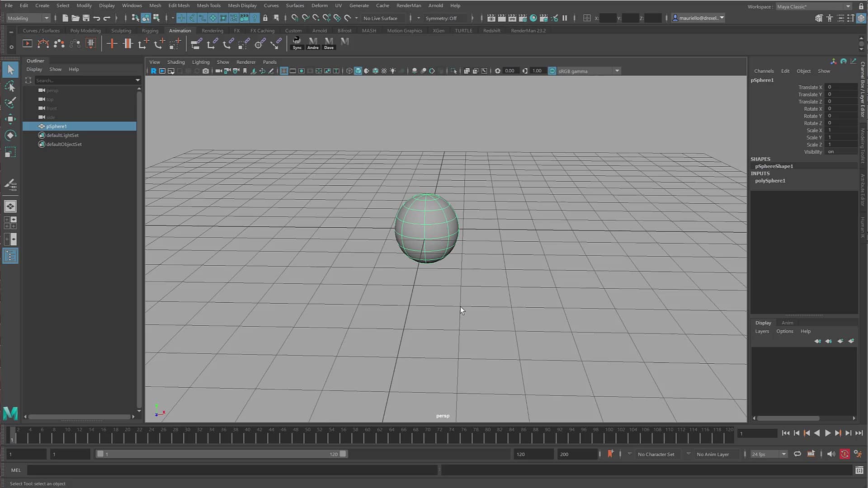Click the Translate X value field
This screenshot has width=868, height=488.
click(841, 87)
